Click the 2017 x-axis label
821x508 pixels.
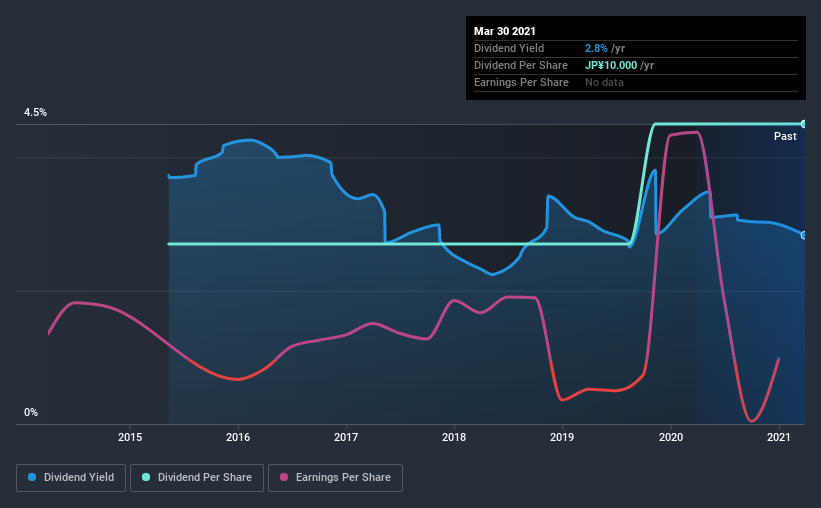click(346, 437)
